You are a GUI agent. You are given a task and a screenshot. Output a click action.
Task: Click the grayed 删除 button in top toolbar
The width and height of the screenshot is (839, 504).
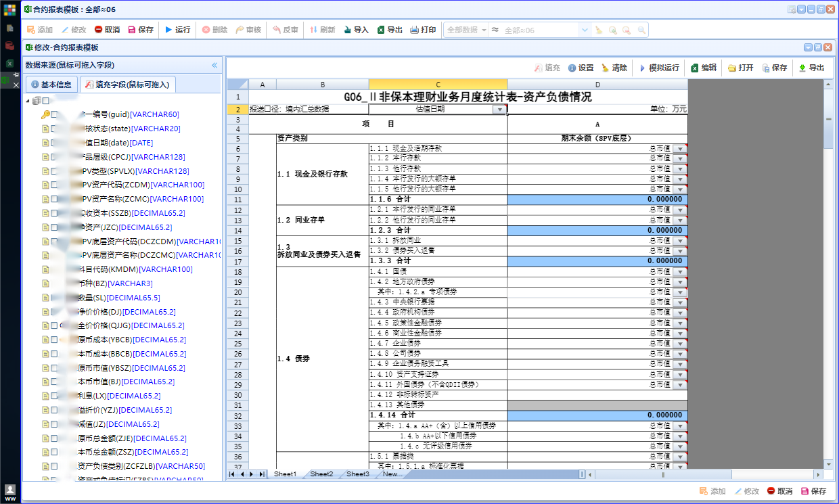click(215, 30)
